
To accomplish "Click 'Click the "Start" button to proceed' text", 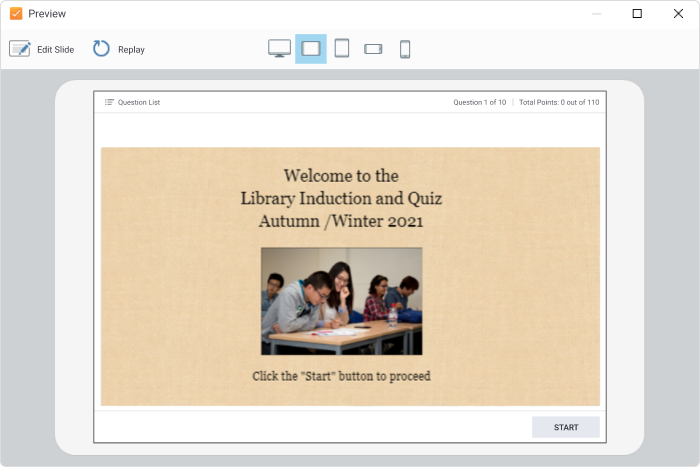I will (342, 376).
